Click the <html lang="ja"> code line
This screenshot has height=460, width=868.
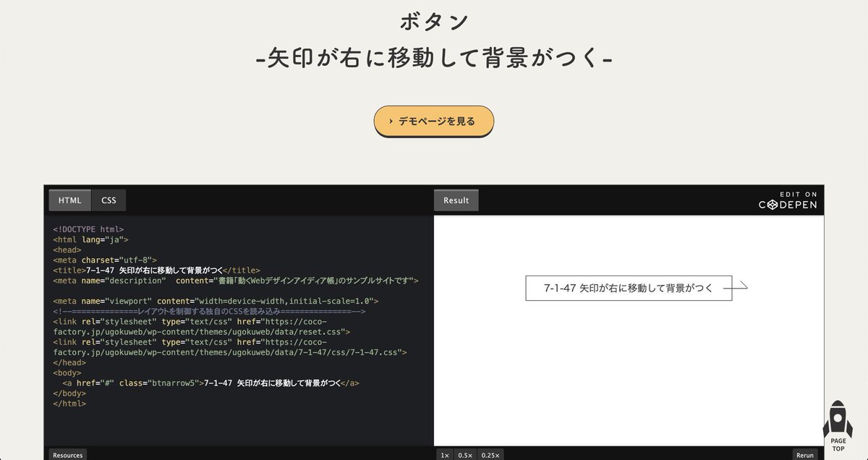90,239
